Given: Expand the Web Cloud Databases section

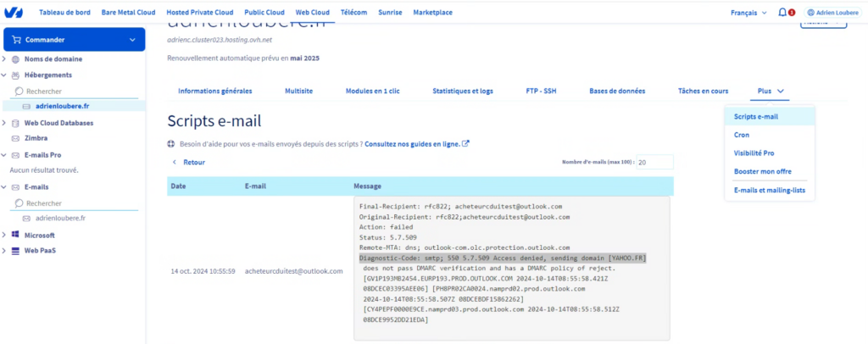Looking at the screenshot, I should (5, 123).
